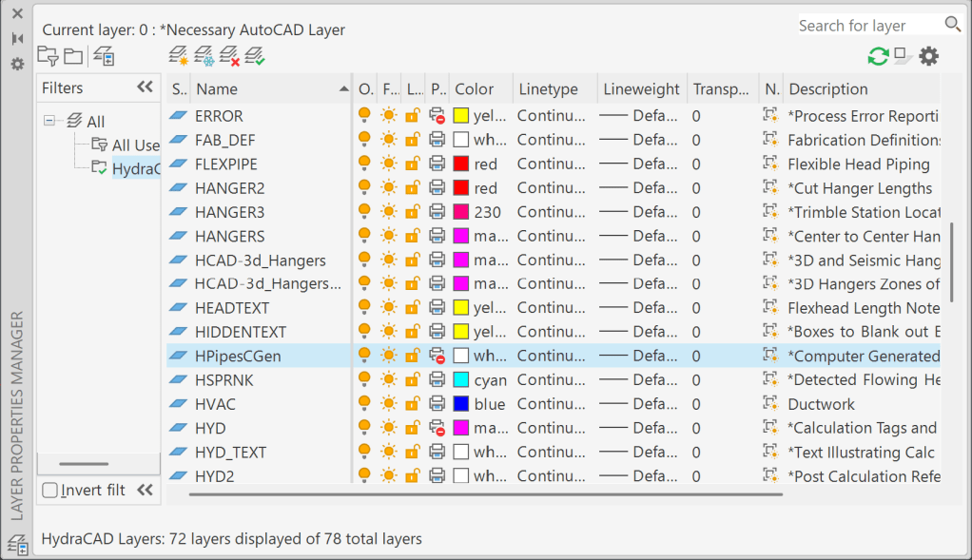972x560 pixels.
Task: Select the HPipesCGen layer name
Action: [x=238, y=357]
